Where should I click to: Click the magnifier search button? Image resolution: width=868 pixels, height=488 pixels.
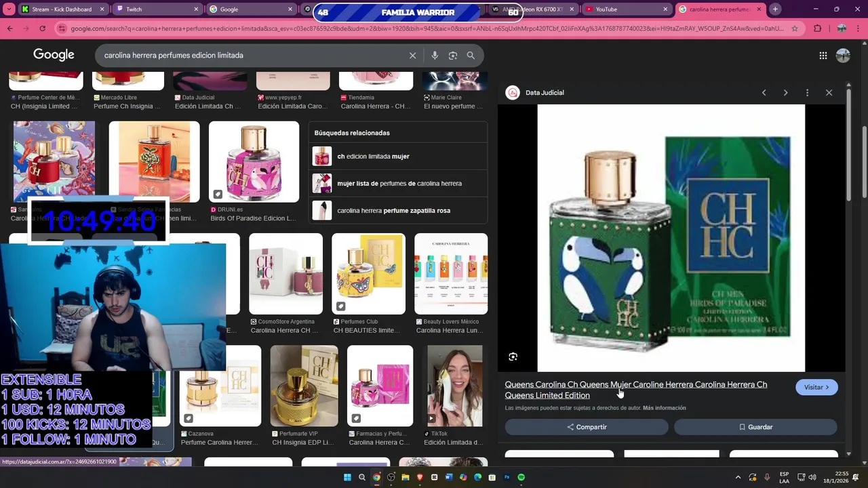pos(471,56)
